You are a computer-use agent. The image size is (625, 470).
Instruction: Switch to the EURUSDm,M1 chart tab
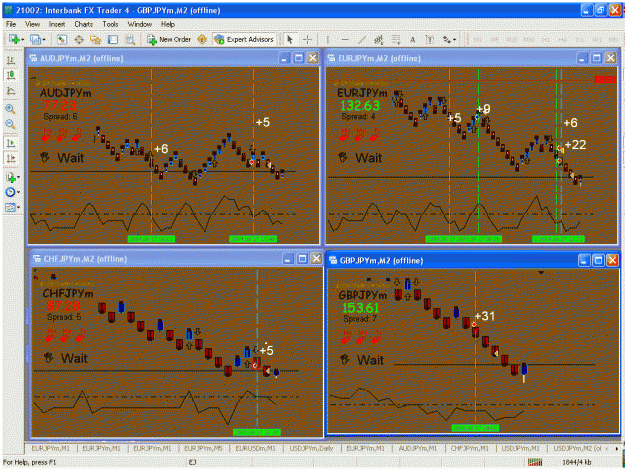click(255, 448)
